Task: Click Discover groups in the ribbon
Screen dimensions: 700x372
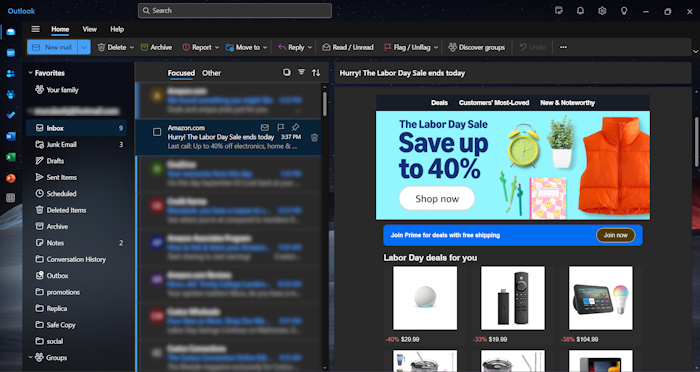Action: coord(476,47)
